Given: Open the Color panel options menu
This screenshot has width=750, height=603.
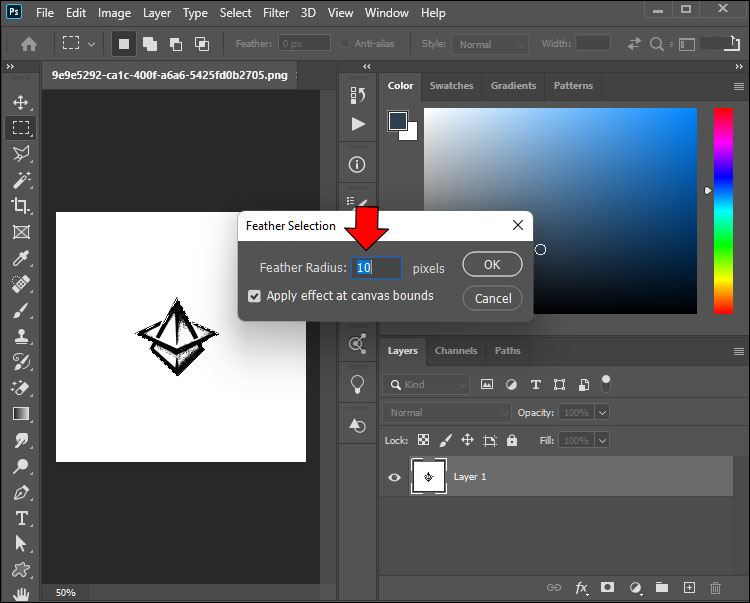Looking at the screenshot, I should [739, 87].
